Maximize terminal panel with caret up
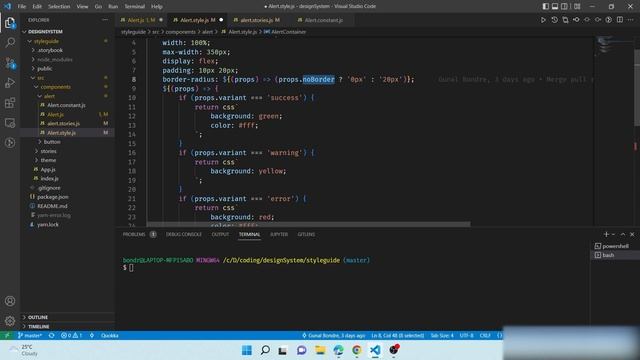 pyautogui.click(x=623, y=234)
